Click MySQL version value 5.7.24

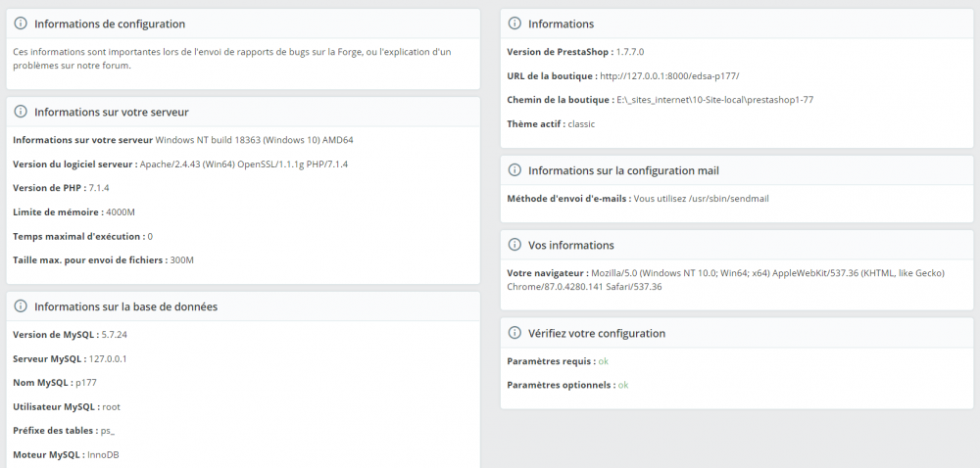click(x=115, y=335)
